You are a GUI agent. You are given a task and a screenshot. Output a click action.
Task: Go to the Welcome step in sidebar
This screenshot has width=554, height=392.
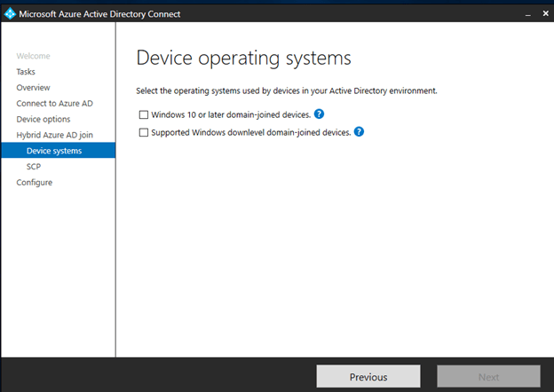pyautogui.click(x=33, y=56)
